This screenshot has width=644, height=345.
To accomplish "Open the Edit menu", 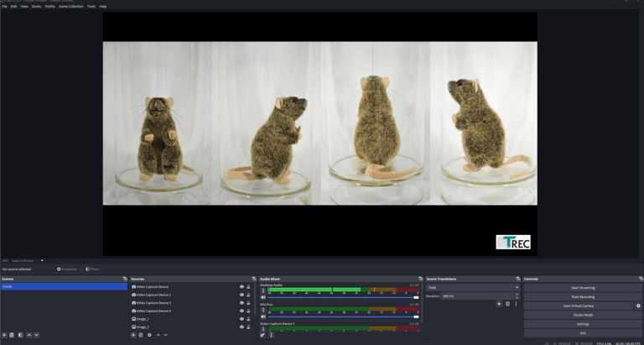I will point(14,7).
